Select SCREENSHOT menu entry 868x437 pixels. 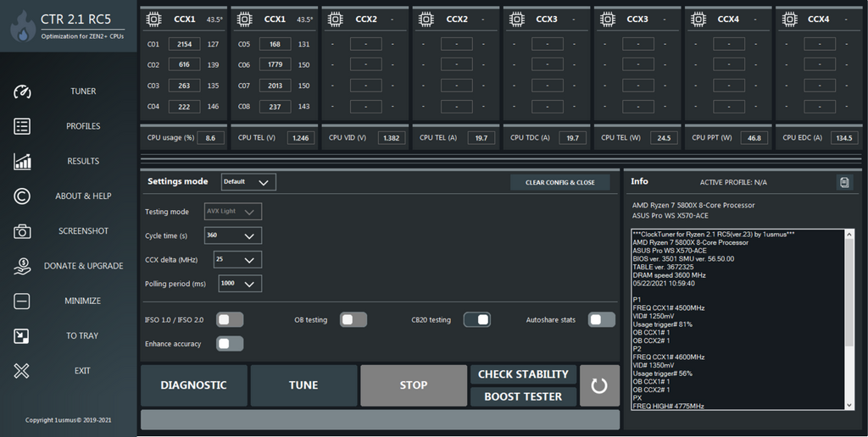tap(83, 230)
